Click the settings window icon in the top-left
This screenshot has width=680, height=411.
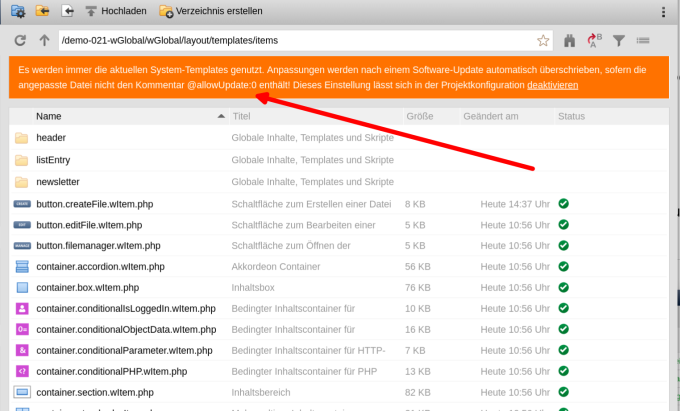point(17,11)
